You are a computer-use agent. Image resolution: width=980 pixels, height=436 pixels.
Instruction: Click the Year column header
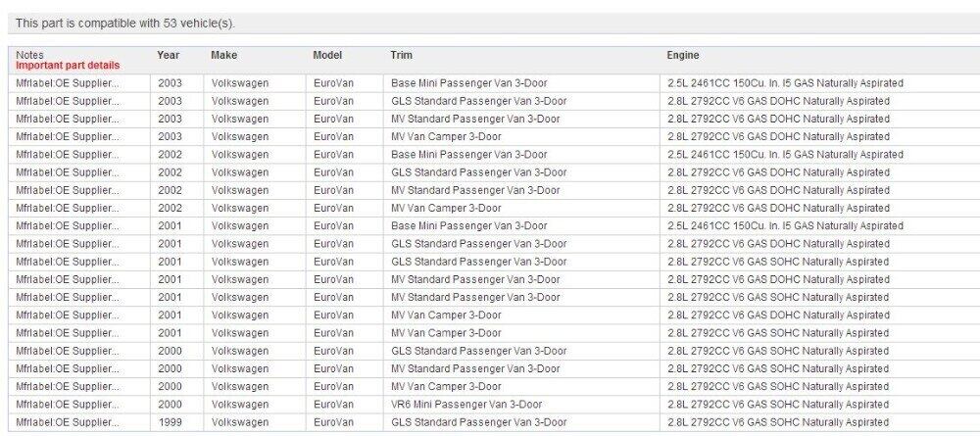pyautogui.click(x=168, y=55)
